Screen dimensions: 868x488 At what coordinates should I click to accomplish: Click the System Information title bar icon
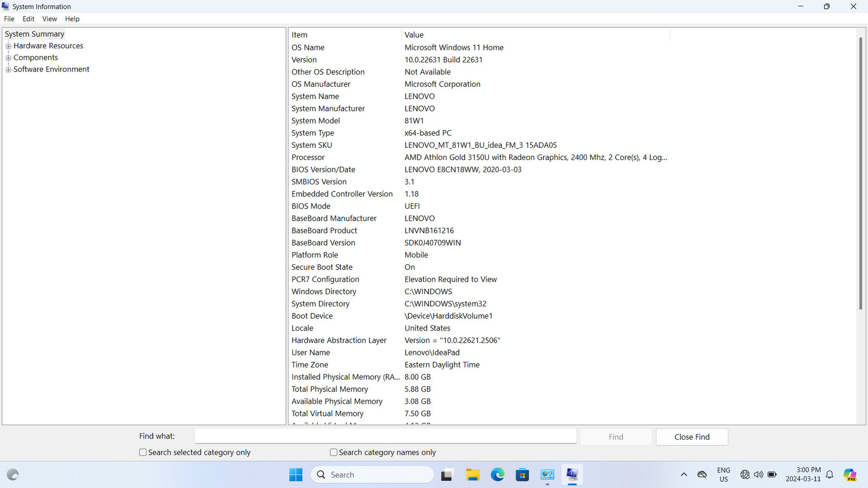[5, 6]
